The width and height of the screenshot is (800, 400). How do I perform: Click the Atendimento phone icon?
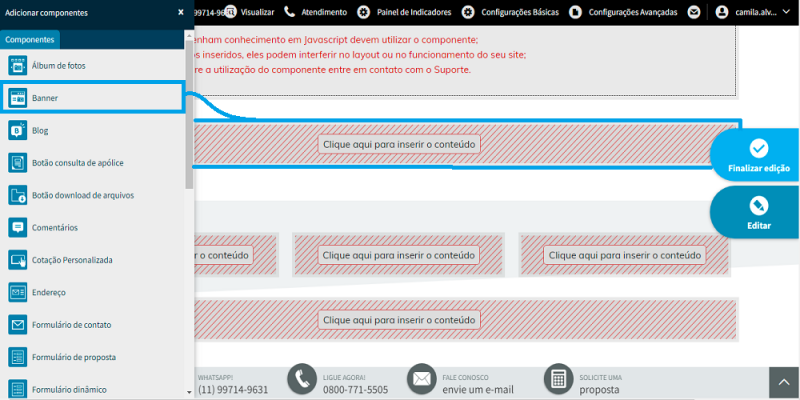[x=290, y=12]
